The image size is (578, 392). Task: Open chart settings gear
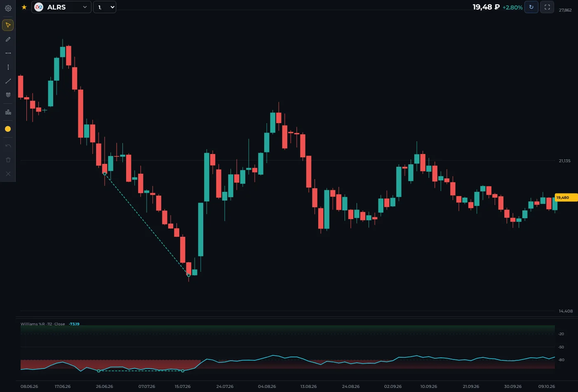pyautogui.click(x=8, y=8)
